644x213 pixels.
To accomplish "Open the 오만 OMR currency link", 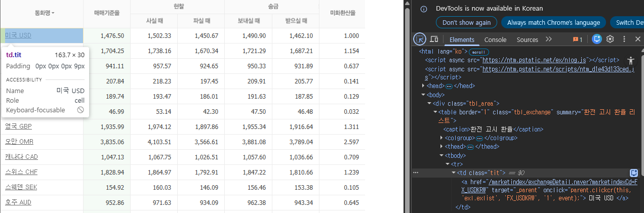I will pos(19,142).
